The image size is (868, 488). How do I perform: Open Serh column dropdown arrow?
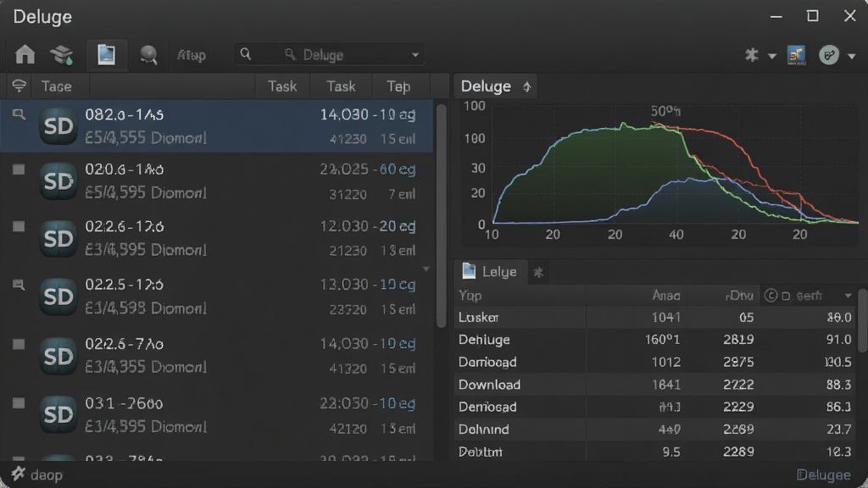(848, 296)
